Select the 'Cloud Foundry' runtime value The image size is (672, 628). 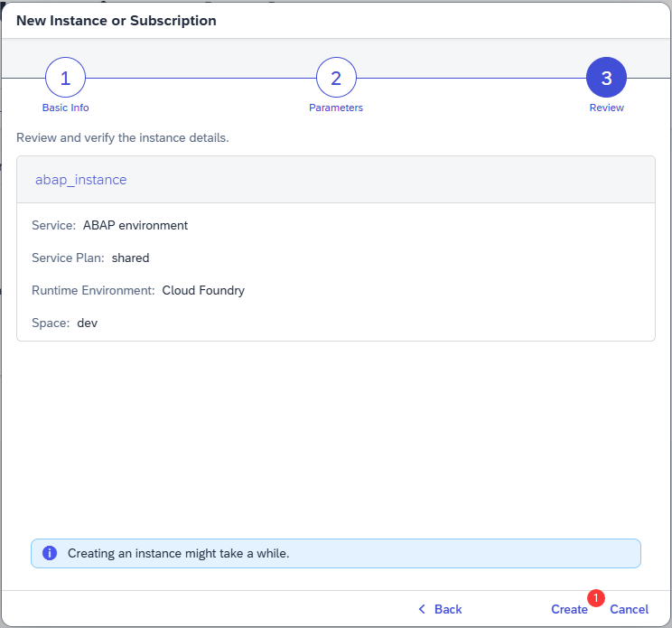203,291
